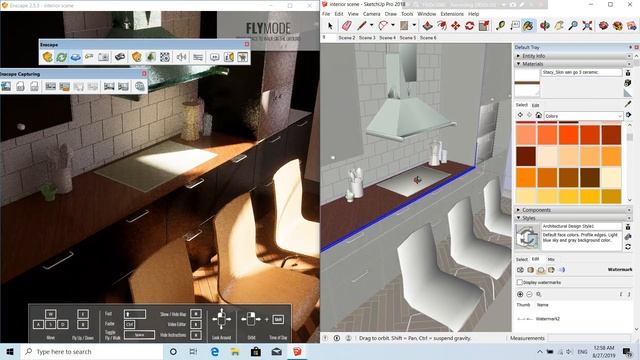This screenshot has height=360, width=640.
Task: Select the Rectangle shape tool
Action: coord(404,26)
